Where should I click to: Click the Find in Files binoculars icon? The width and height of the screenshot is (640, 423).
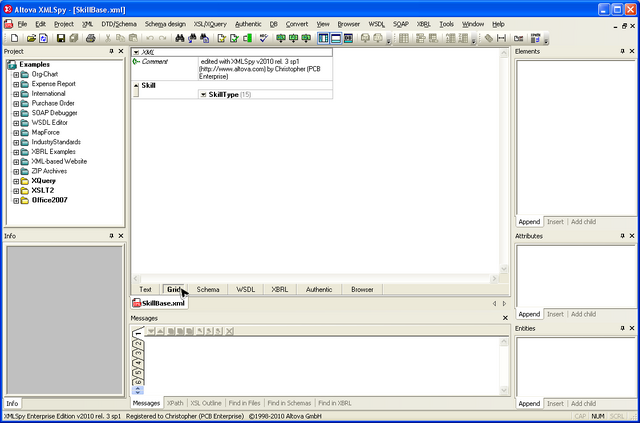(204, 38)
